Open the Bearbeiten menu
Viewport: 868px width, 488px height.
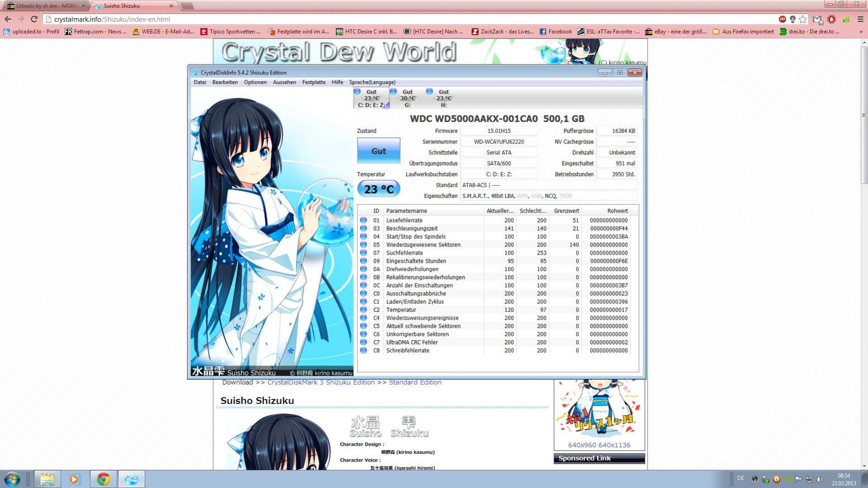point(225,82)
